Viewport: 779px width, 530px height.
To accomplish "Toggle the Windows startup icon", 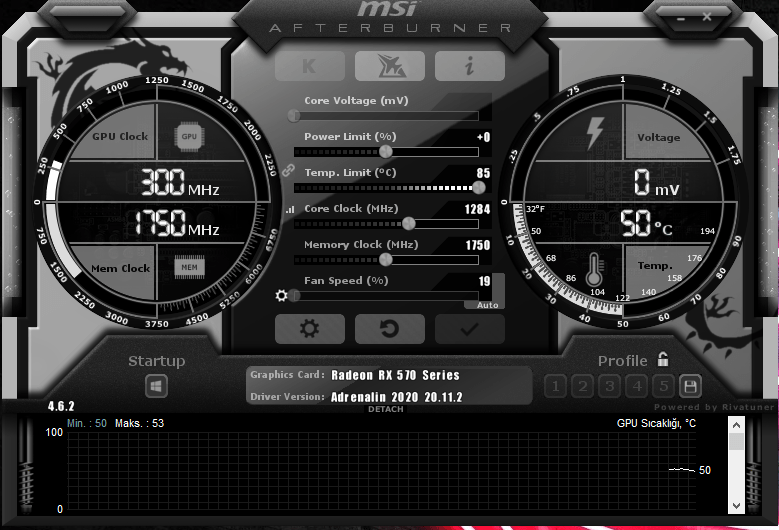I will pyautogui.click(x=156, y=386).
